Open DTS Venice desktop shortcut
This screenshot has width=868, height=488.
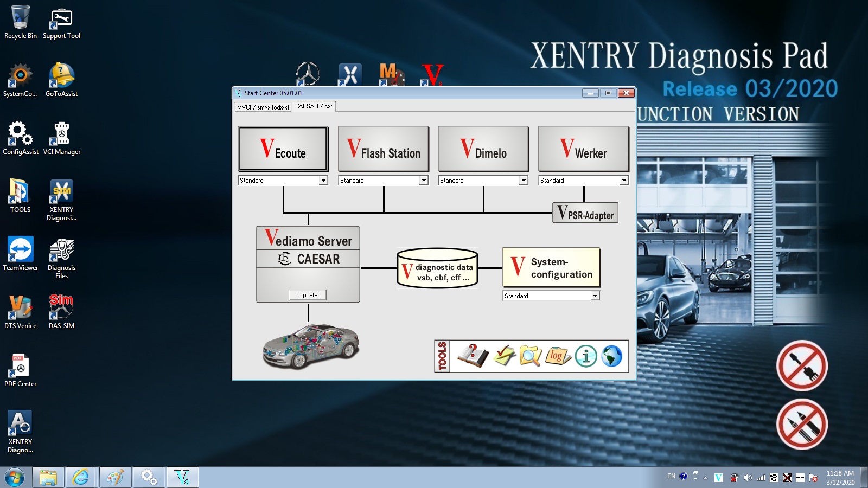point(20,312)
